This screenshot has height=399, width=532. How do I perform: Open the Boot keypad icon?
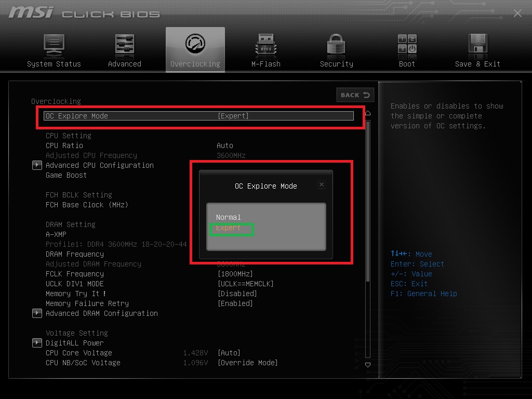point(407,44)
